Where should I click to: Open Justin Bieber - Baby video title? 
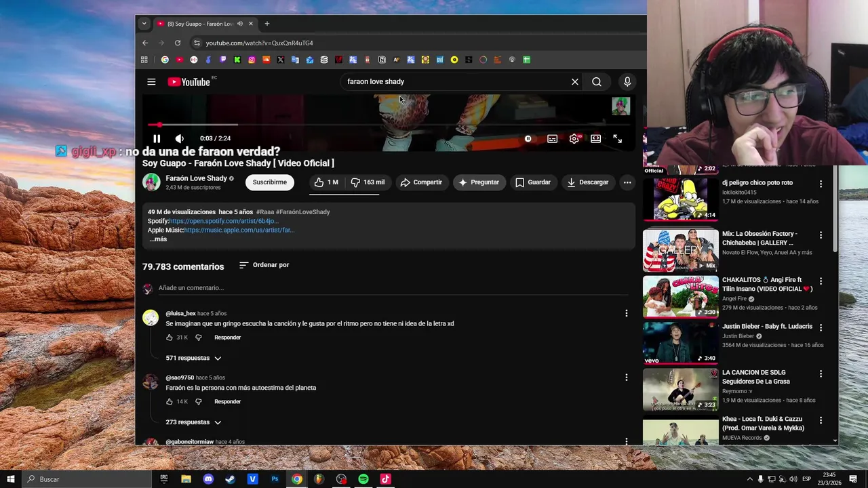767,327
